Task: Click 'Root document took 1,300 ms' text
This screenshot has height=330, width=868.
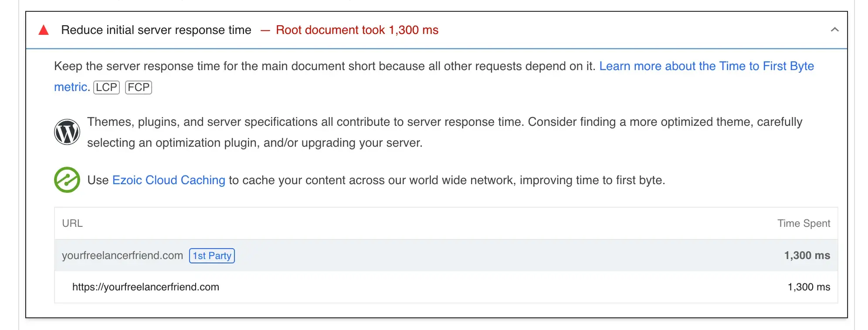Action: point(357,30)
